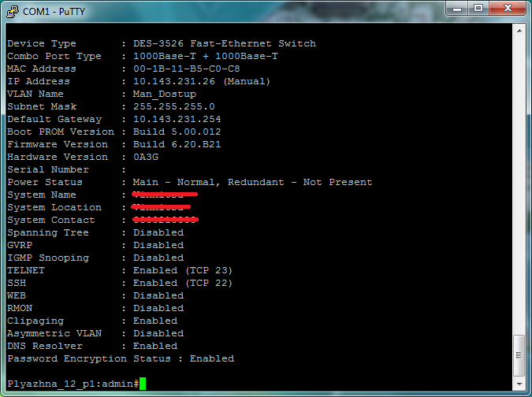Click the Asymmetric VLAN Disabled value
Image resolution: width=532 pixels, height=397 pixels.
158,334
